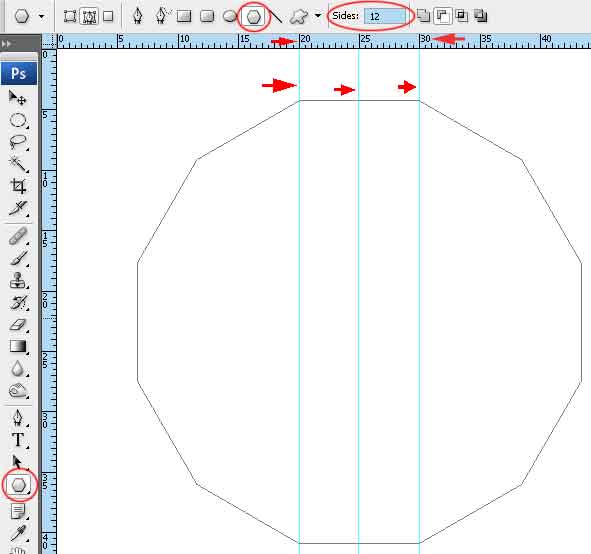Screen dimensions: 591x554
Task: Select the Clone Stamp tool
Action: point(17,280)
